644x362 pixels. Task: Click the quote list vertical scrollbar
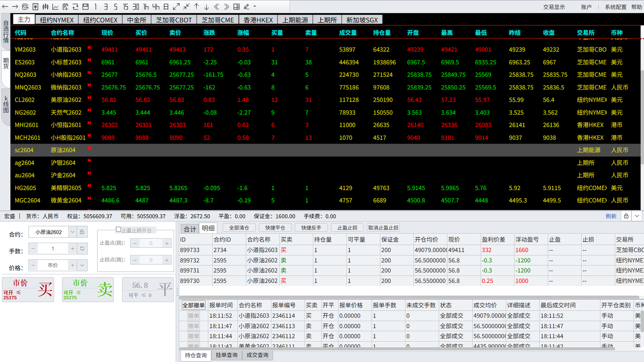click(x=642, y=117)
